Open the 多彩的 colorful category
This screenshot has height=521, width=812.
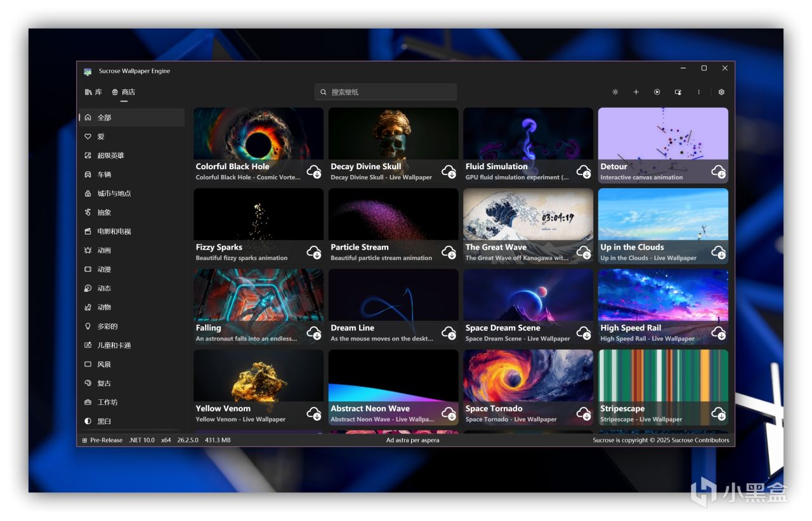point(132,326)
